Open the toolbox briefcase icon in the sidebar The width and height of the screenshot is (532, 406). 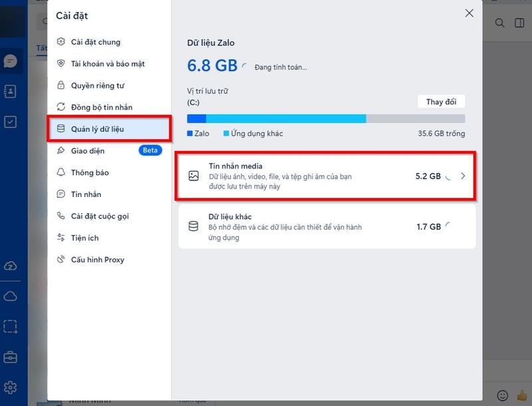click(10, 357)
